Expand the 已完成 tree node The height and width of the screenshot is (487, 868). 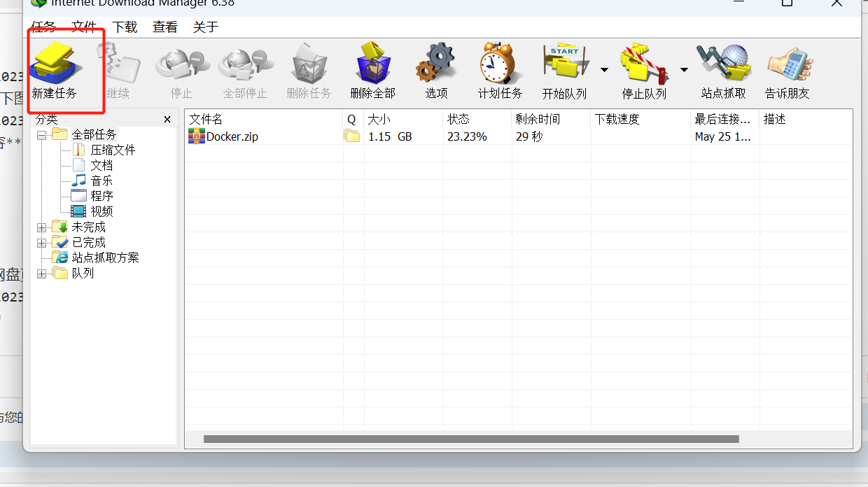coord(42,243)
